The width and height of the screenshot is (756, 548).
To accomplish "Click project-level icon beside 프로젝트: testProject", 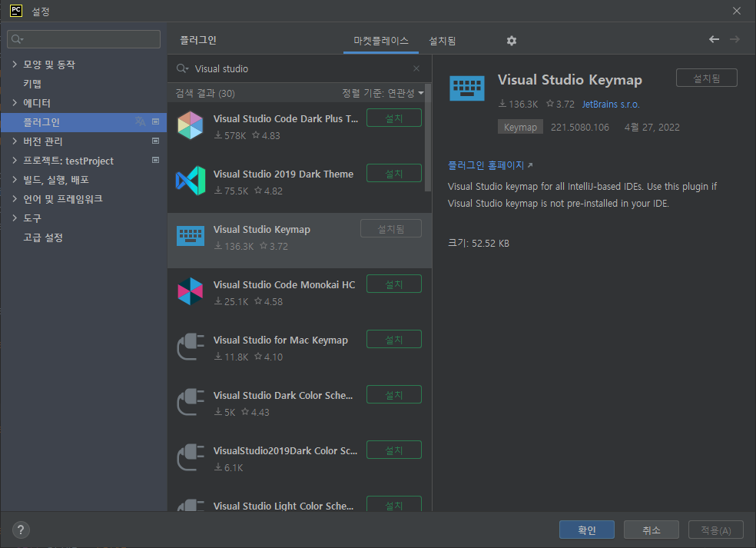I will (155, 160).
